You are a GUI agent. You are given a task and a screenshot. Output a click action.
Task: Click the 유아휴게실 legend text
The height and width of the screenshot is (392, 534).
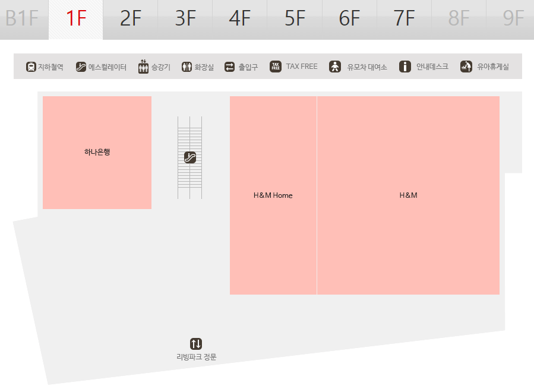pyautogui.click(x=493, y=67)
